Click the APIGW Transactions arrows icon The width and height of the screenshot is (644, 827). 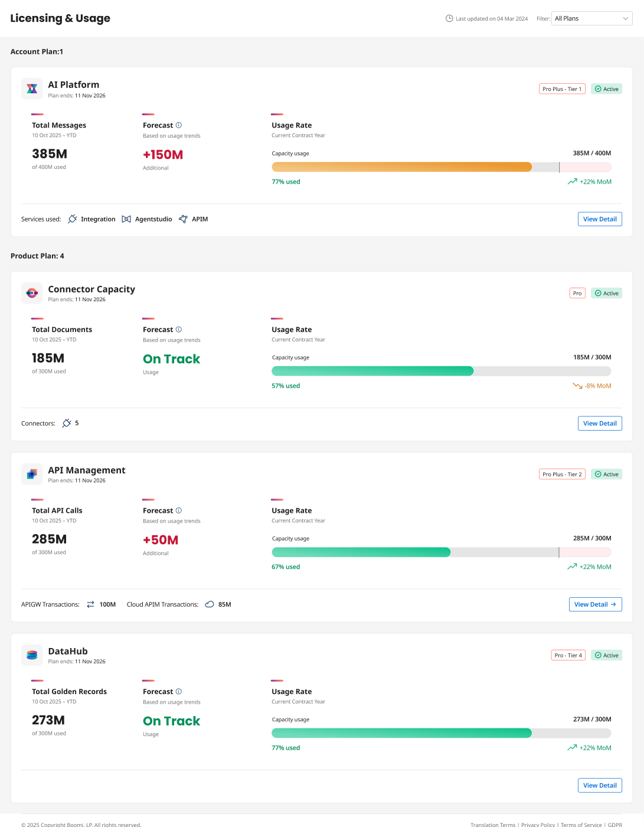[90, 604]
